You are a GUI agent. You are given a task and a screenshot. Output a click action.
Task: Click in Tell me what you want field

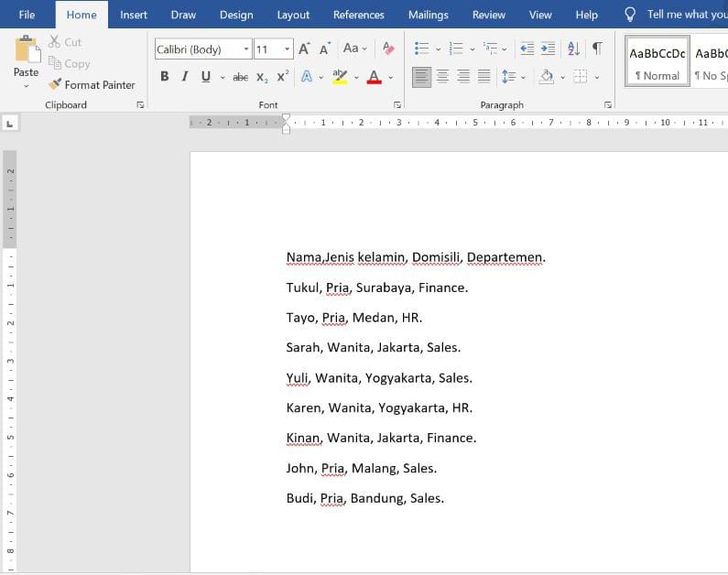[x=687, y=15]
